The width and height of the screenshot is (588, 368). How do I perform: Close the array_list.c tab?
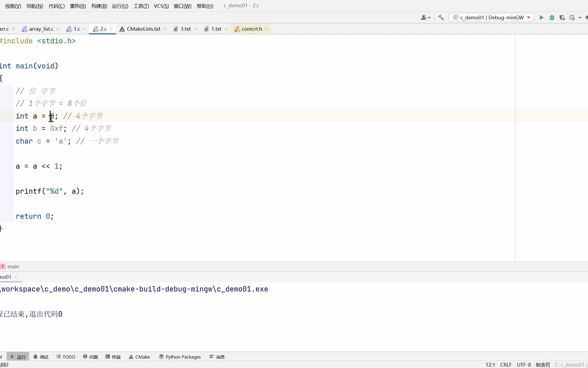point(58,29)
